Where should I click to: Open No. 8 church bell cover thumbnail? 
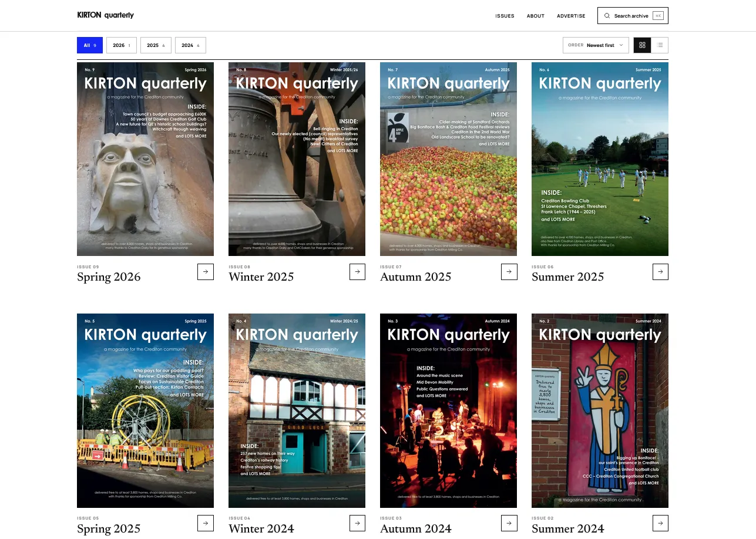pos(297,159)
